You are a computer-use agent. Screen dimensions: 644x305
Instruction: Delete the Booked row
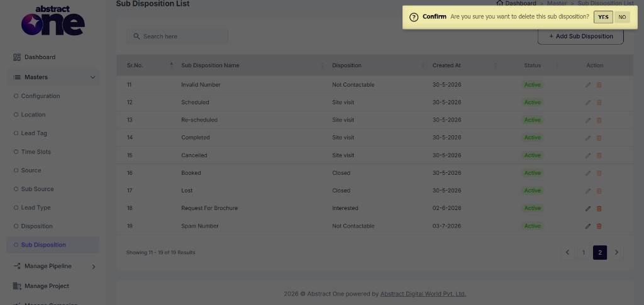coord(599,173)
